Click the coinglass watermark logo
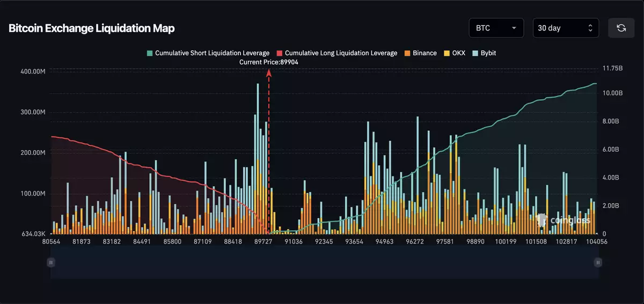644x304 pixels. coord(563,220)
